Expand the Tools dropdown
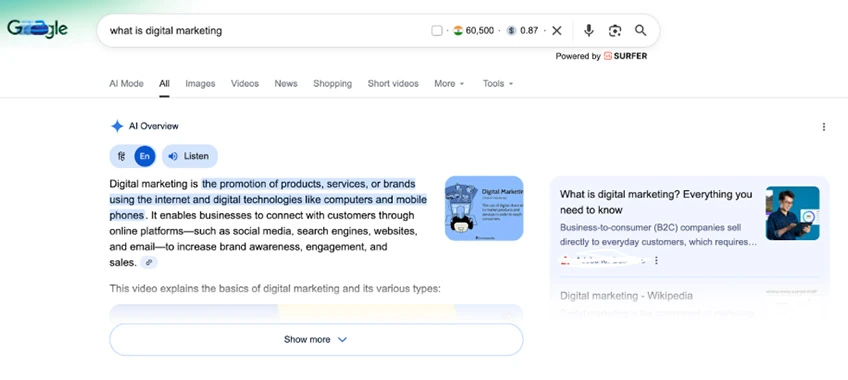The height and width of the screenshot is (380, 848). (498, 83)
